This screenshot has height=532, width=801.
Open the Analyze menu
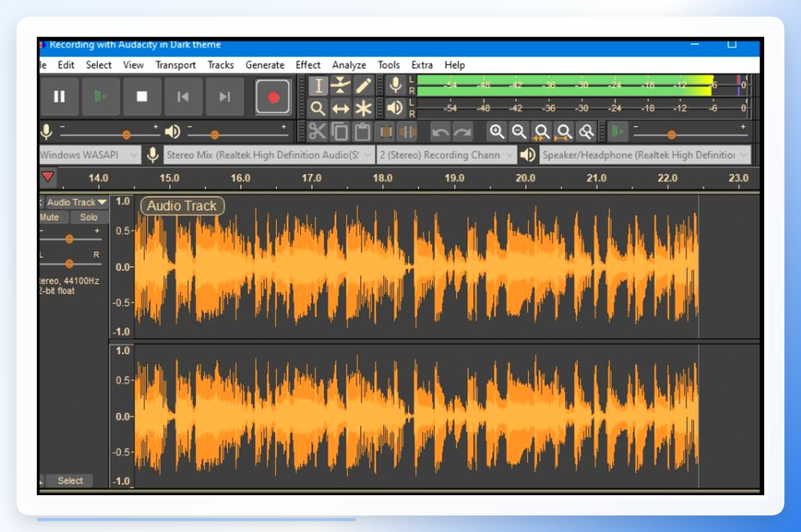(349, 65)
